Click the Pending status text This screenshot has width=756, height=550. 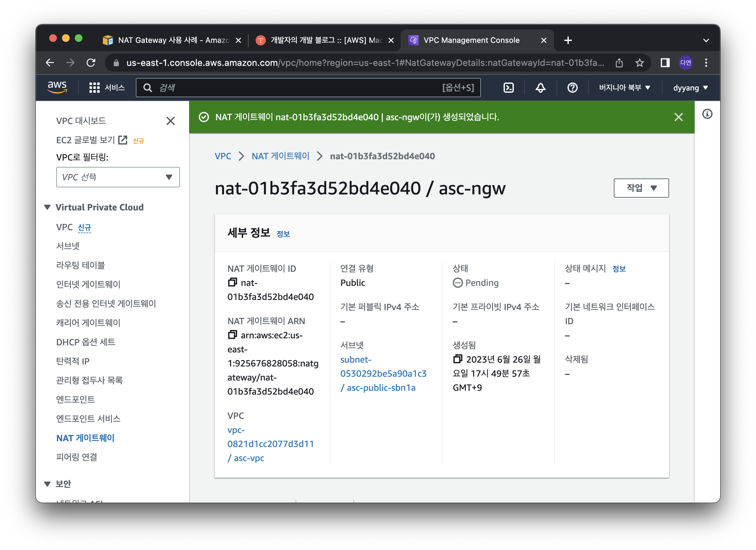[482, 283]
